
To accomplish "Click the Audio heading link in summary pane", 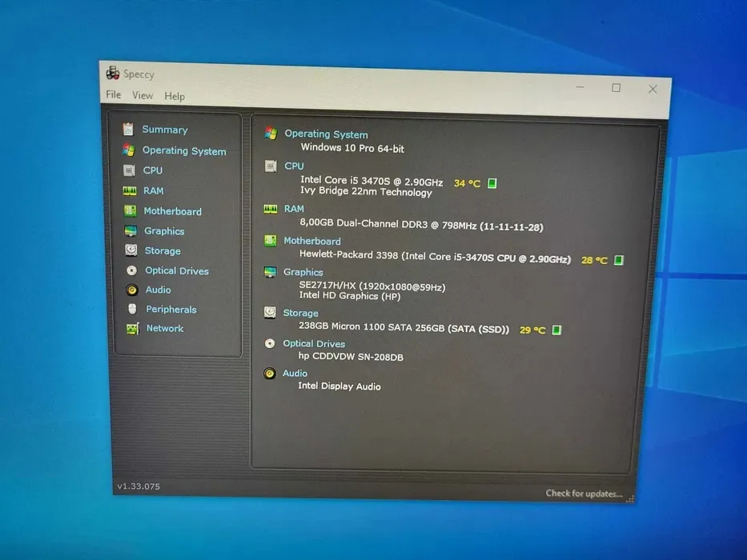I will [x=295, y=374].
